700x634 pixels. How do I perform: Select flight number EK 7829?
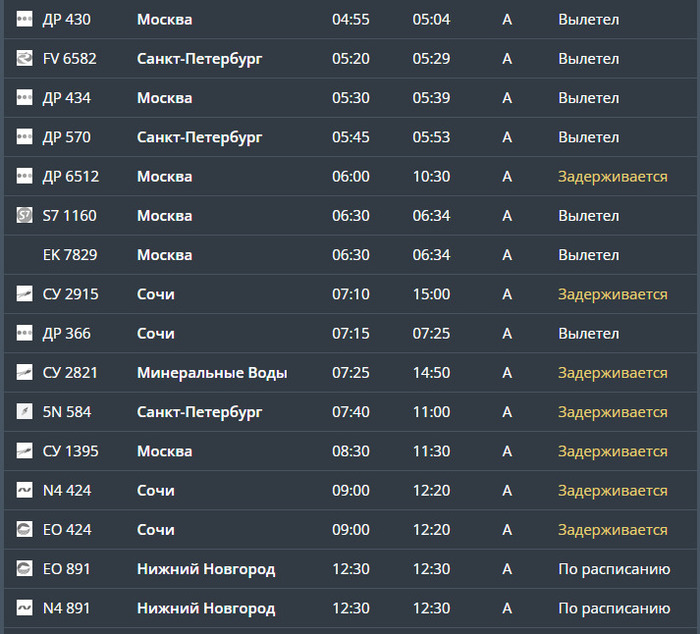coord(70,255)
